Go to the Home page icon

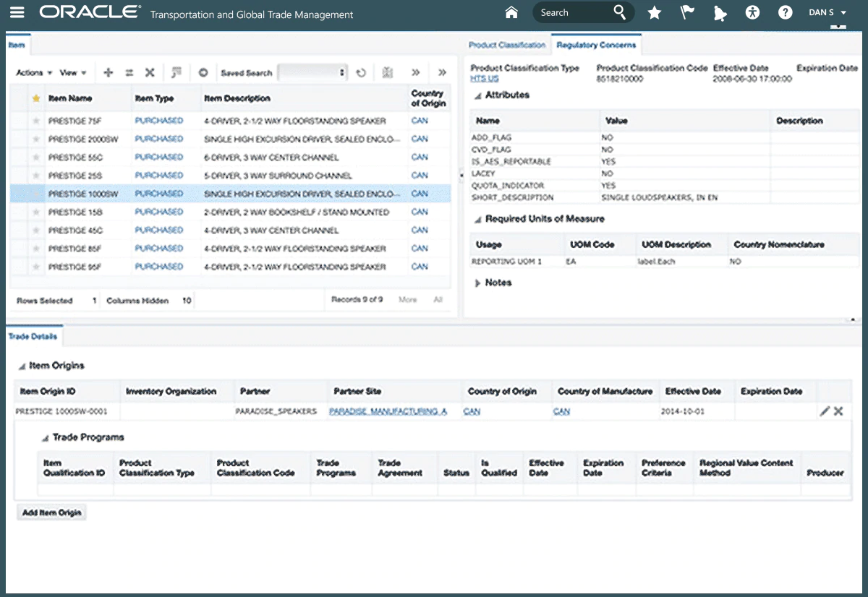coord(511,12)
